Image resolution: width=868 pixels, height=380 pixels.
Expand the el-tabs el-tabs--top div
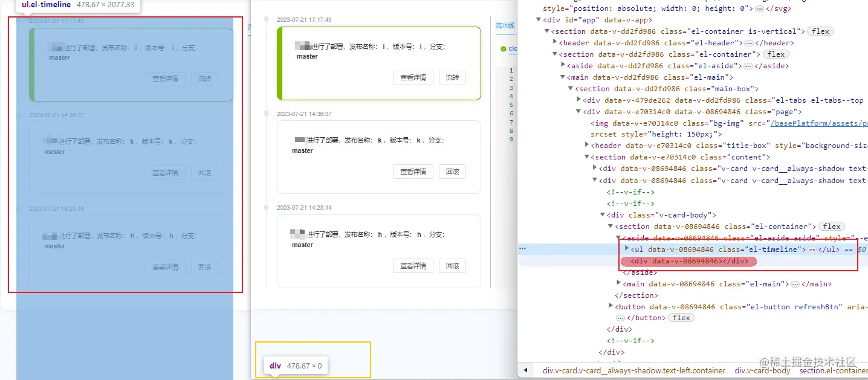579,100
